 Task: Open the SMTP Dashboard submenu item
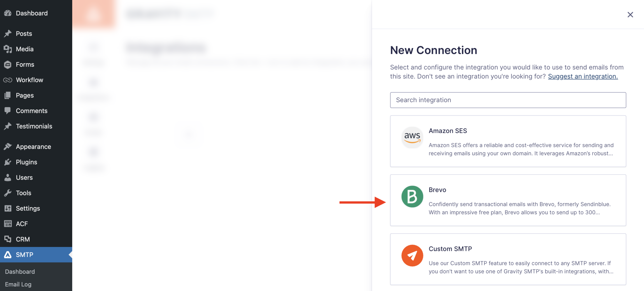click(x=20, y=272)
